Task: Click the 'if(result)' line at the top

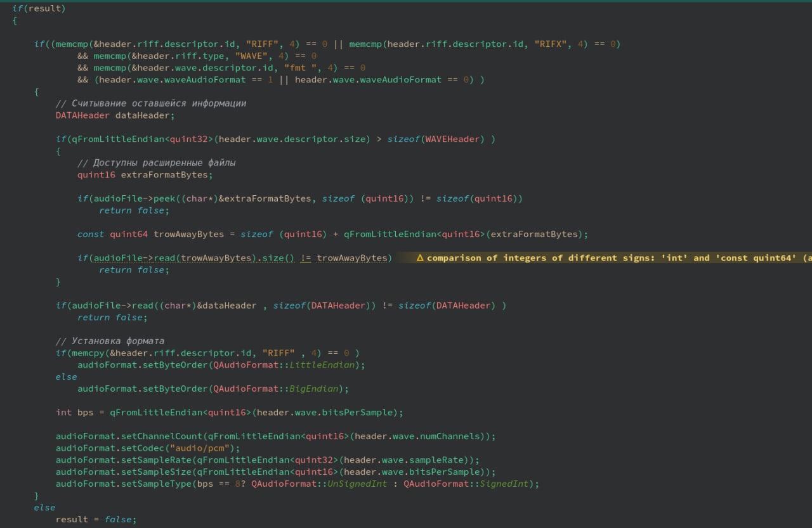Action: [x=39, y=9]
